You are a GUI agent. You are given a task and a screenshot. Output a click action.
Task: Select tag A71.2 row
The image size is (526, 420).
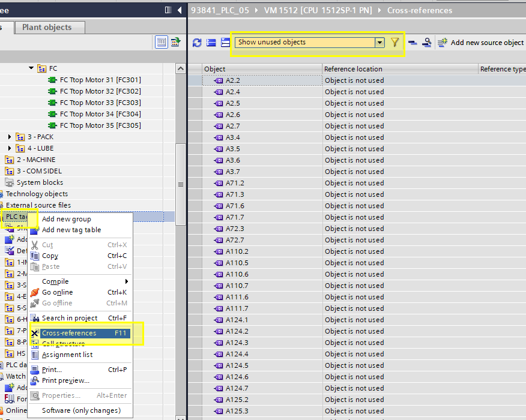coord(262,183)
